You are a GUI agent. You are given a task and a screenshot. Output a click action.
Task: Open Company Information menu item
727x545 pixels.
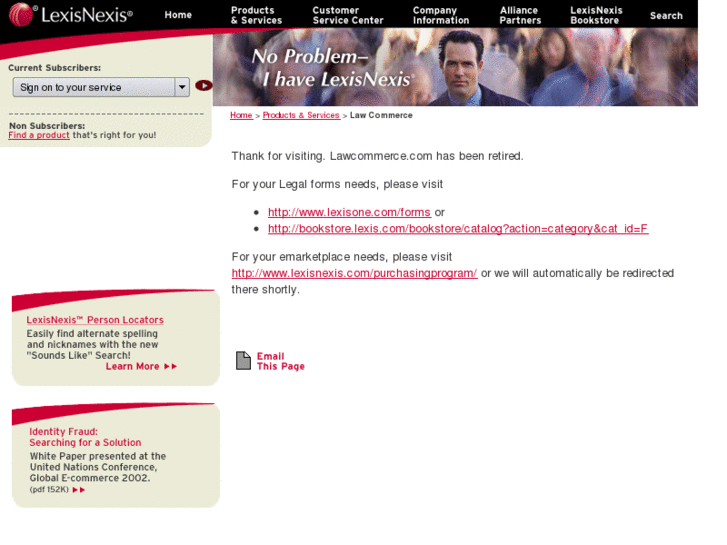pos(441,15)
